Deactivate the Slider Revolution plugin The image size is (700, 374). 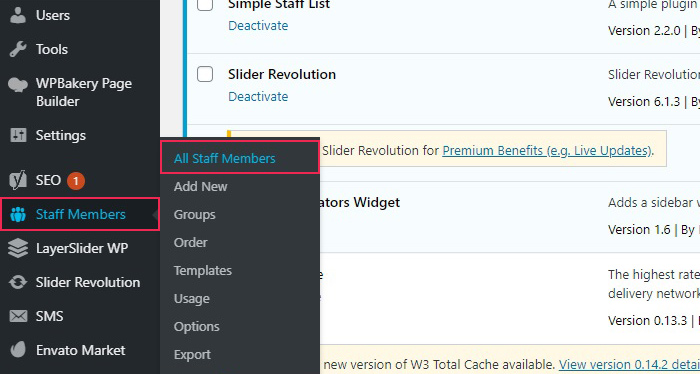pyautogui.click(x=258, y=97)
